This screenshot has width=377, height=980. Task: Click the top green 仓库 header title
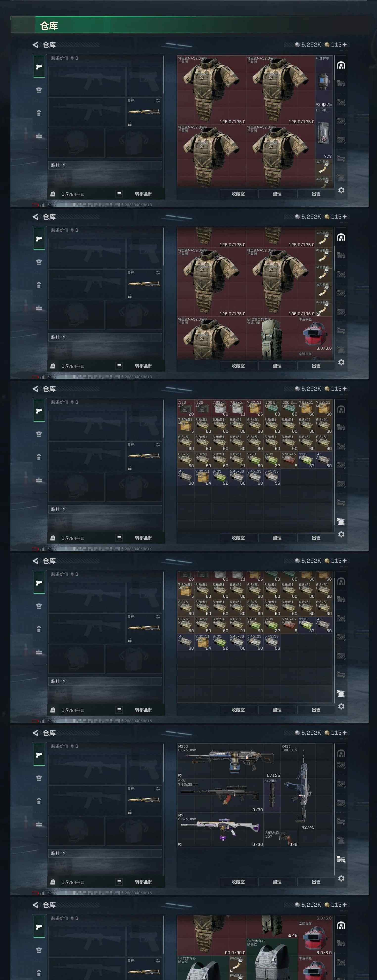point(49,26)
